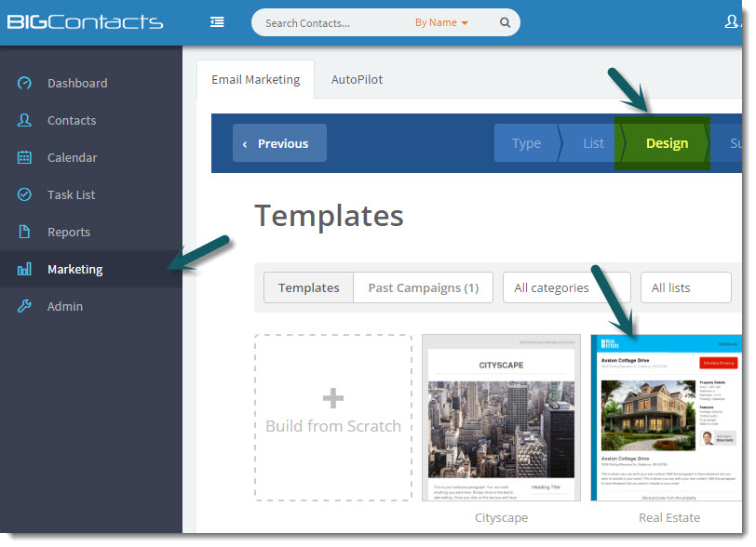The width and height of the screenshot is (756, 547).
Task: Click the Task List checkmark icon
Action: (x=24, y=194)
